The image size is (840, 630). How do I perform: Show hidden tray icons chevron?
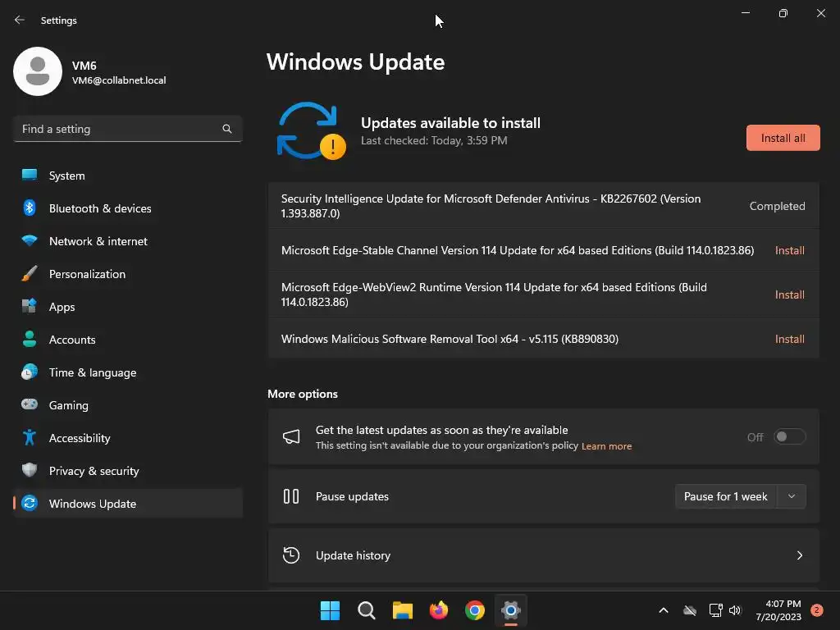[x=663, y=610]
